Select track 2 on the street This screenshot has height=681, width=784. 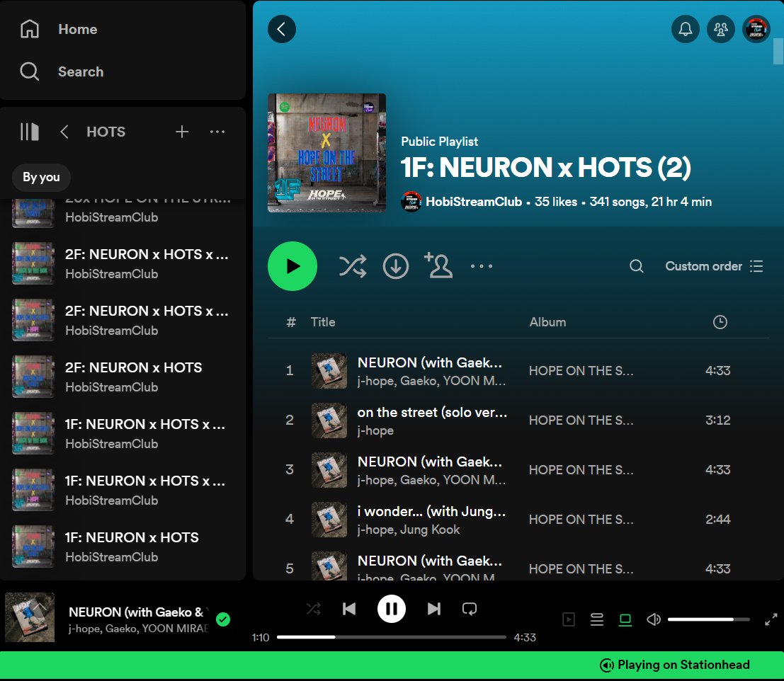[518, 420]
